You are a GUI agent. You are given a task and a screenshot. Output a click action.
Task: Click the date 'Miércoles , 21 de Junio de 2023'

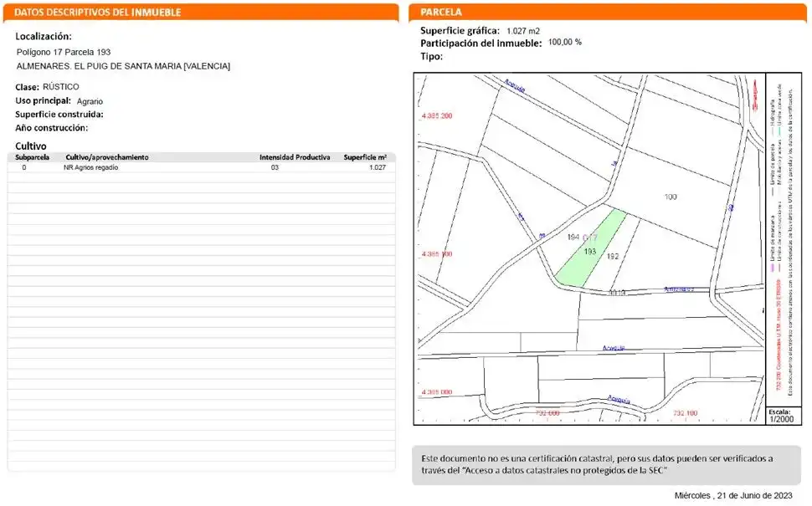pos(733,496)
